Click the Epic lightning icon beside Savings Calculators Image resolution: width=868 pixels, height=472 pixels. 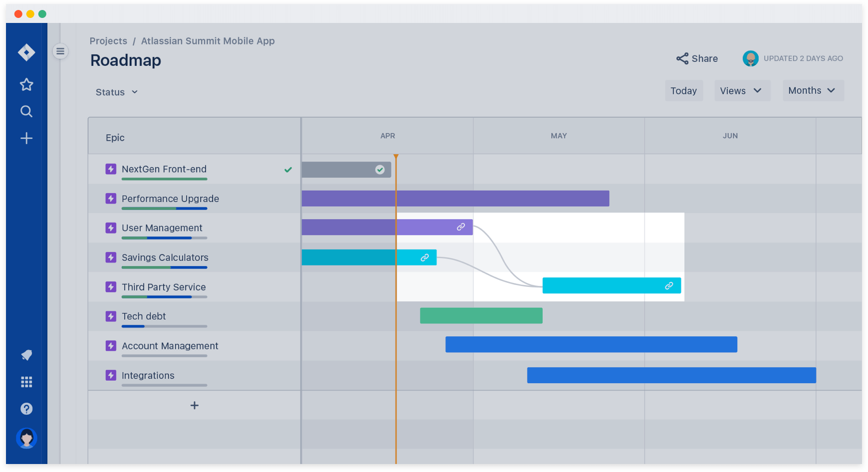click(x=111, y=257)
